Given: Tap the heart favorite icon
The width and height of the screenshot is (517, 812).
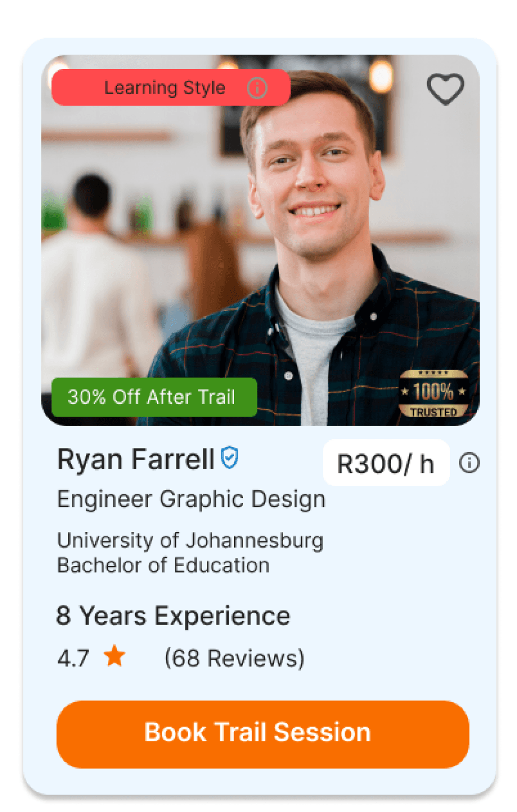Looking at the screenshot, I should [445, 88].
